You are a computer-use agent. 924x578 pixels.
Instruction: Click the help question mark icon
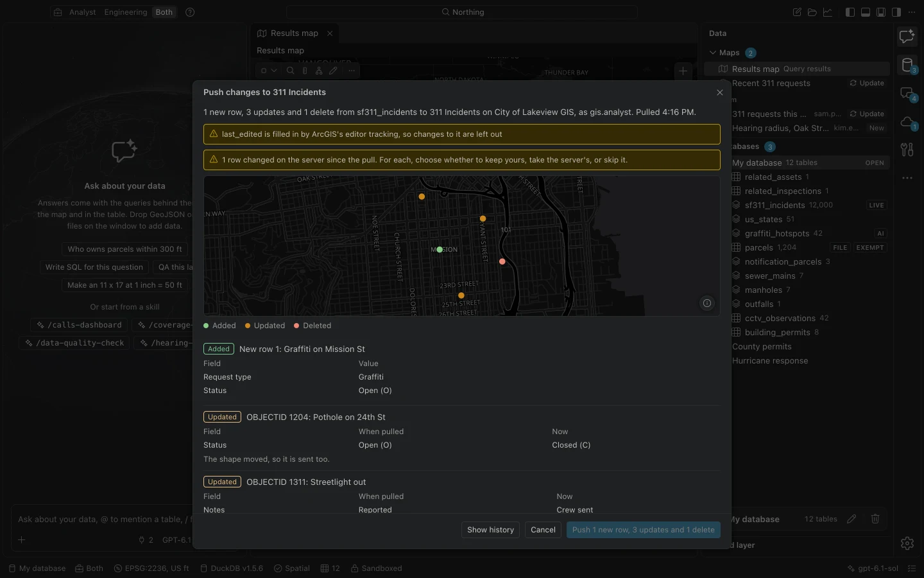pyautogui.click(x=190, y=12)
